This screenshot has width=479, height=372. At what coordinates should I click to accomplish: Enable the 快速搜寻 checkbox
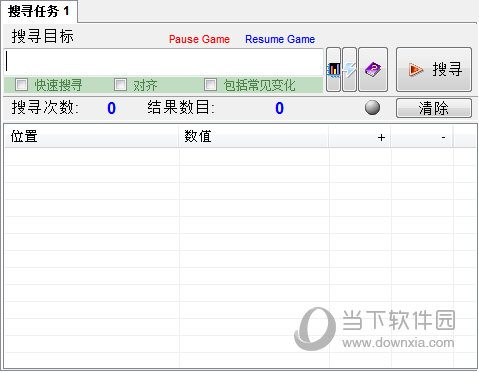(21, 85)
